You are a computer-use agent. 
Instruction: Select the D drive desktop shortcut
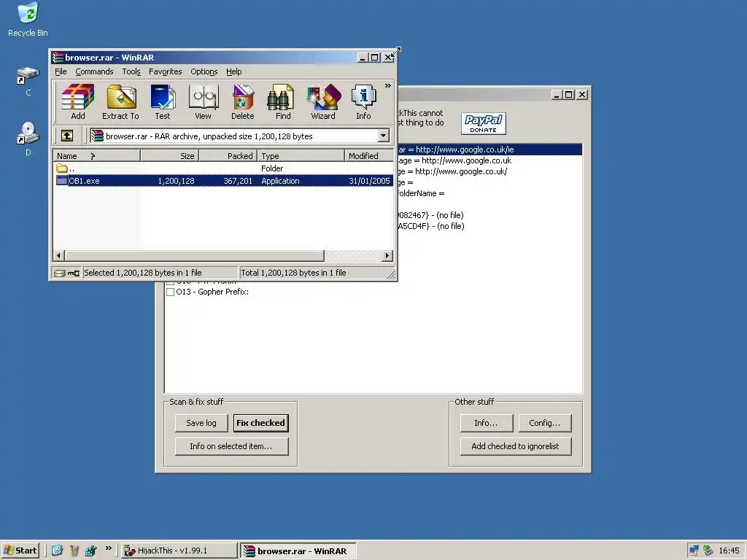pyautogui.click(x=28, y=138)
